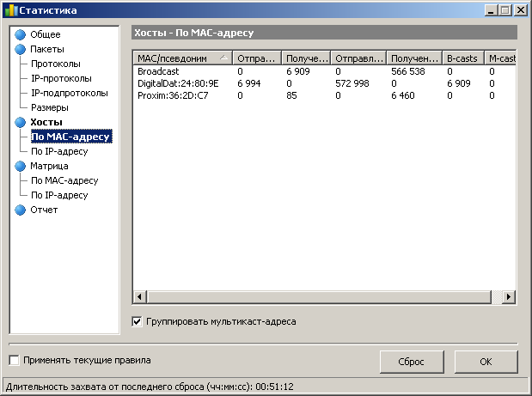
Task: Sort by first Отпра... column header
Action: 257,58
